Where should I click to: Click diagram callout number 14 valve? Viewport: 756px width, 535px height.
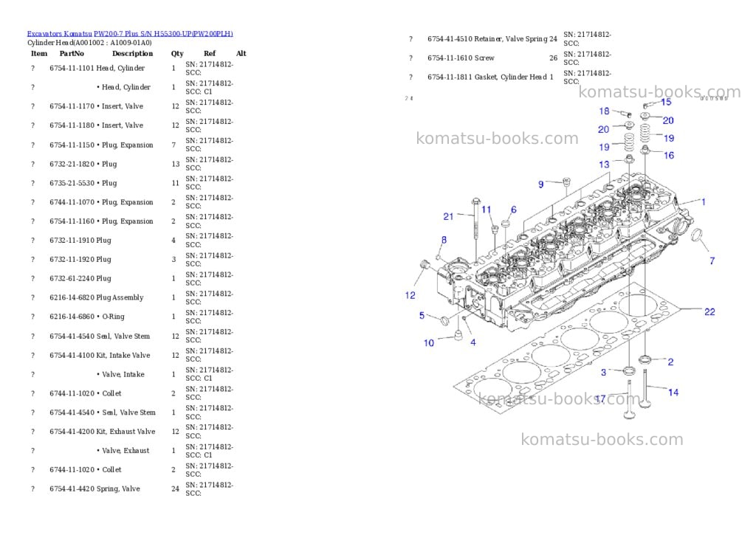pyautogui.click(x=673, y=393)
